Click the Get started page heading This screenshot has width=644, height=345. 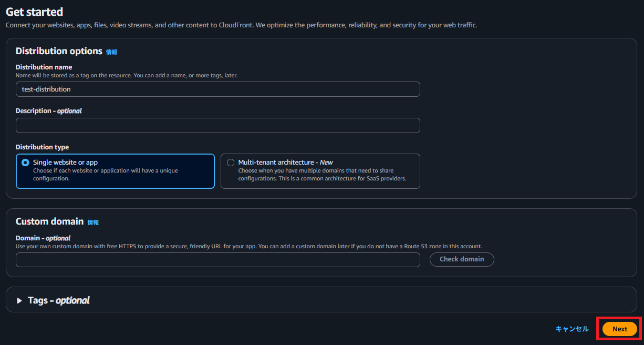(34, 12)
